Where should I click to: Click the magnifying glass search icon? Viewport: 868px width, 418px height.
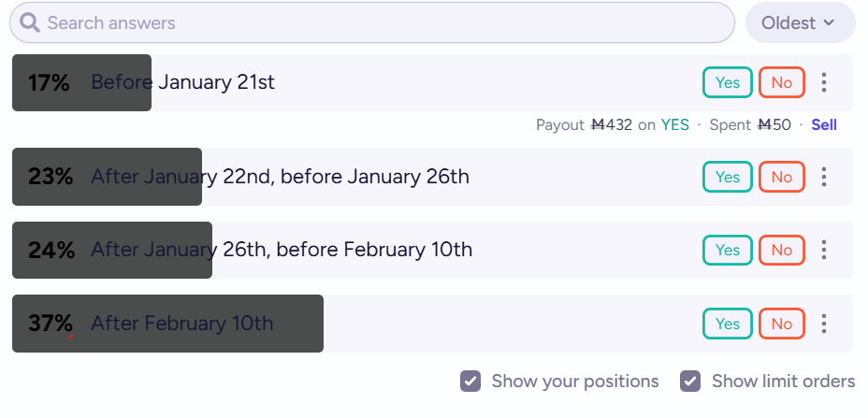[x=29, y=22]
